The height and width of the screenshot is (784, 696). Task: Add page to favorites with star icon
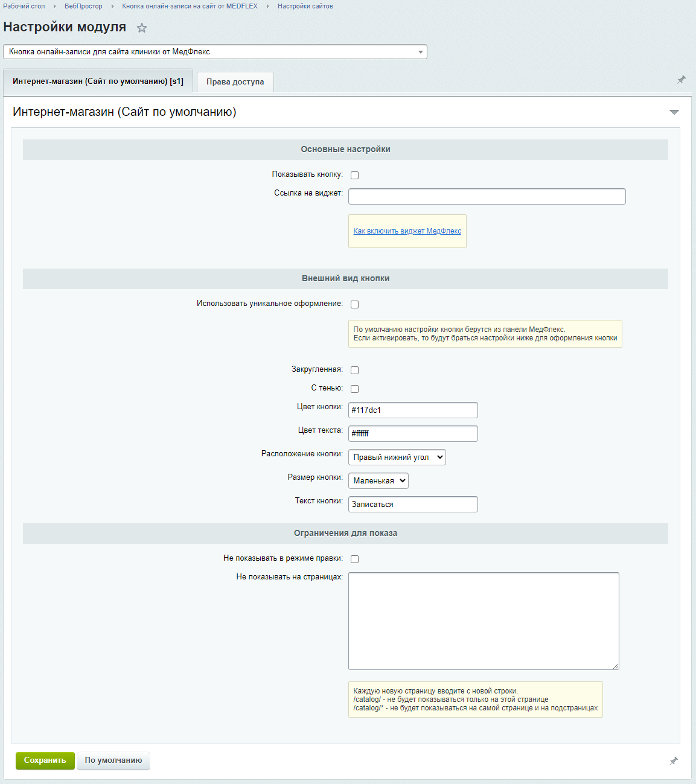[142, 28]
